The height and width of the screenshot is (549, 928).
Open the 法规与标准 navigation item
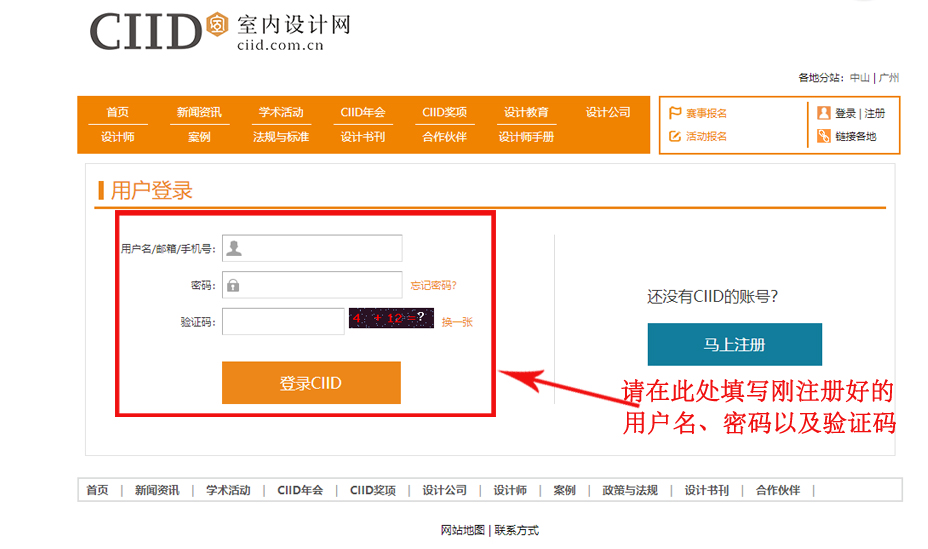tap(281, 137)
